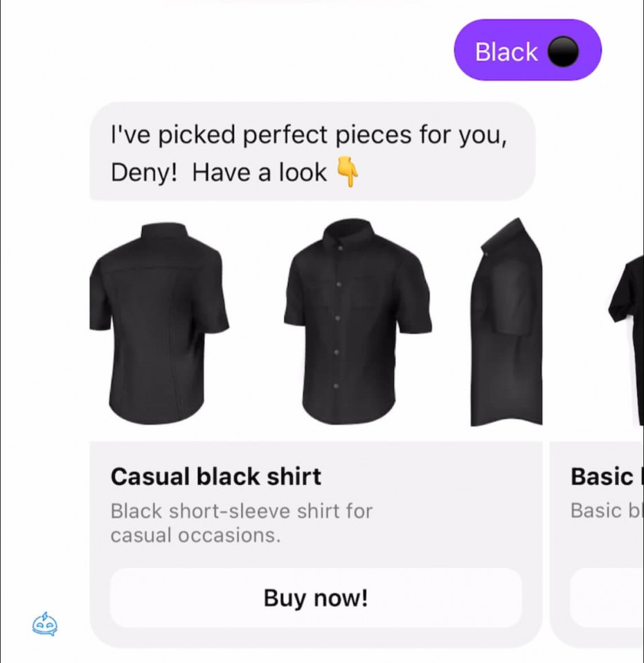Open the front view buttoned shirt image

(357, 321)
